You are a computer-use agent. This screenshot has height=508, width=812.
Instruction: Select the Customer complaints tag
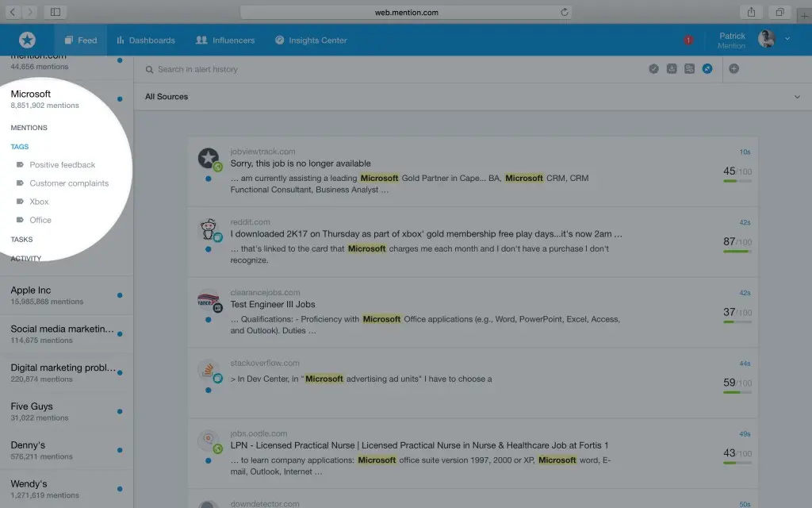(69, 183)
